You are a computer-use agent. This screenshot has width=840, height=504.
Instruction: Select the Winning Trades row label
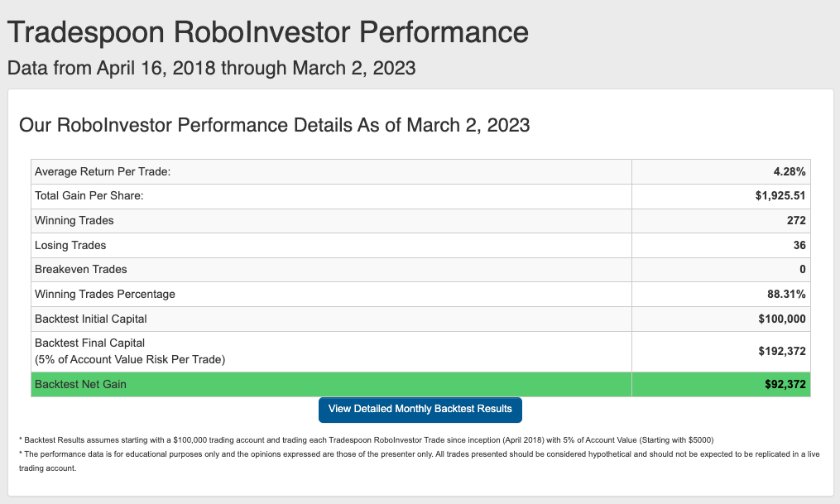(x=74, y=221)
